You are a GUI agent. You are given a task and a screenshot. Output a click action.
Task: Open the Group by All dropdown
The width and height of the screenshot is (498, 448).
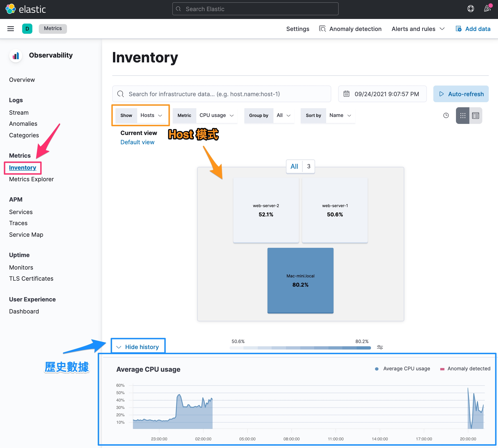point(269,115)
